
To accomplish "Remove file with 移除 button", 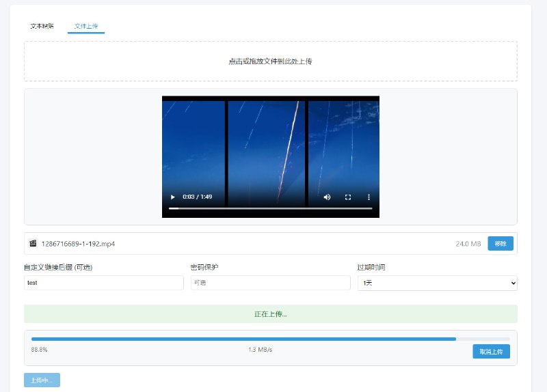I will (500, 243).
